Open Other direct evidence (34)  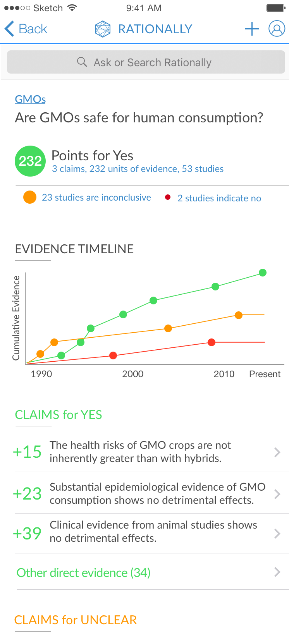coord(83,572)
